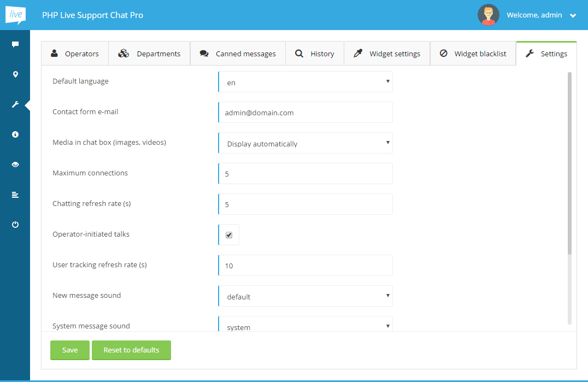Click the admin avatar picture
The height and width of the screenshot is (382, 588).
coord(488,15)
